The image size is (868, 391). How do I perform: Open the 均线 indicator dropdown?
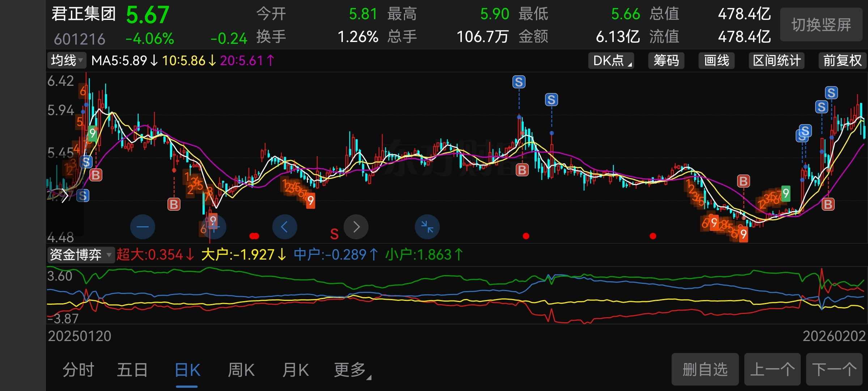pyautogui.click(x=67, y=60)
